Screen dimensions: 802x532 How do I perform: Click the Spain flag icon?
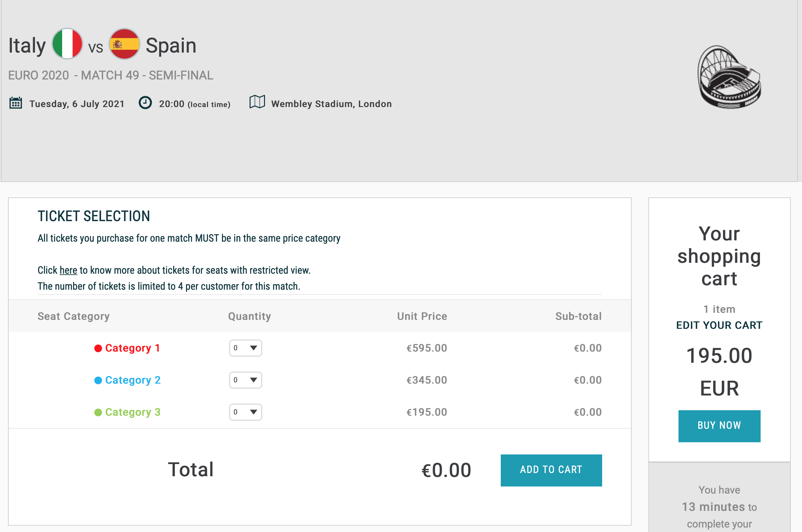[x=124, y=44]
